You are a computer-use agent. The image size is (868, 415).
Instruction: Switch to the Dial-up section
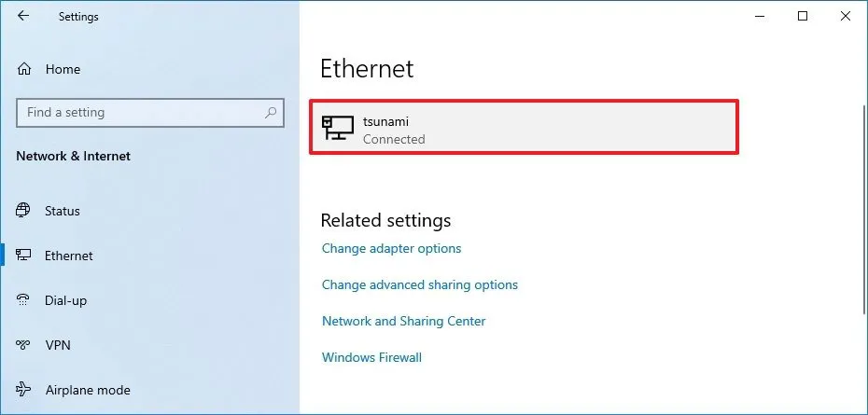point(67,300)
